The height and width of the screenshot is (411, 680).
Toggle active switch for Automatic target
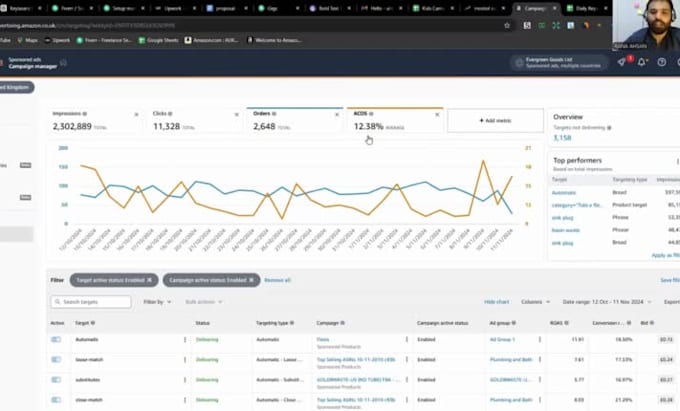(x=56, y=339)
